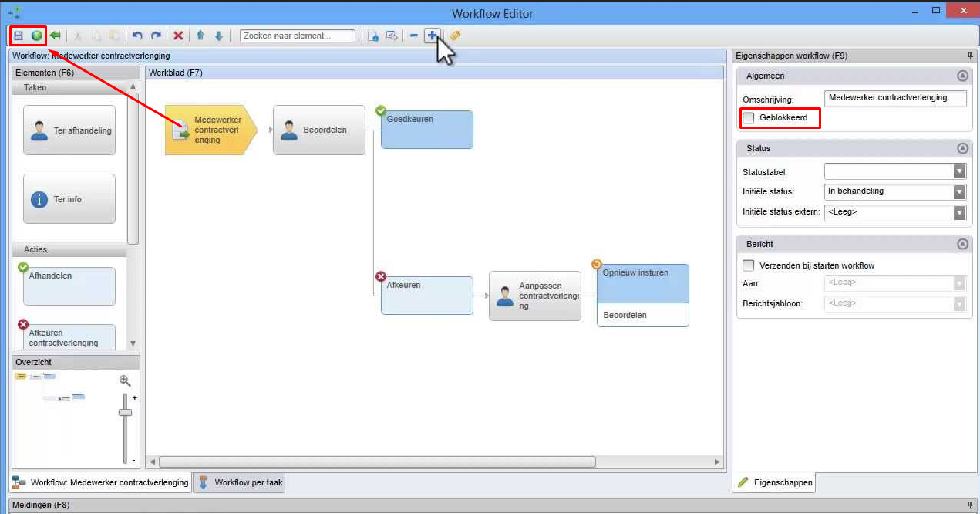Switch to the Workflow per taak tab

241,483
